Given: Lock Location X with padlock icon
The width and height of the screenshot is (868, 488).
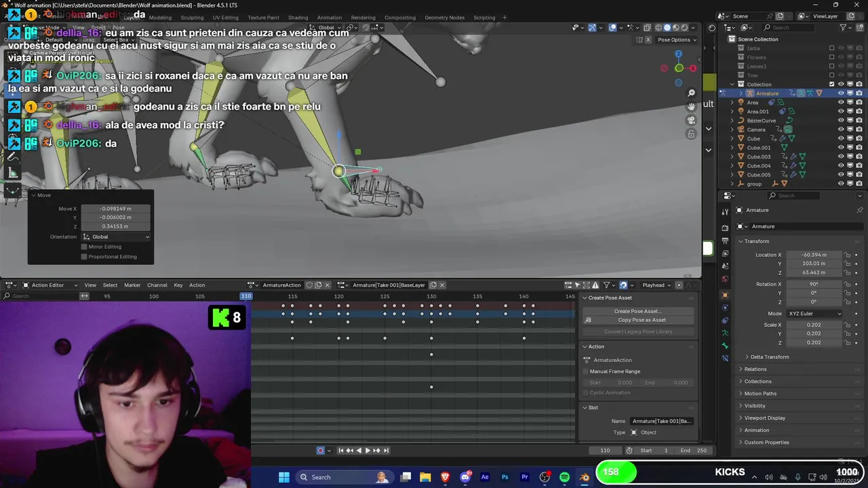Looking at the screenshot, I should 847,255.
